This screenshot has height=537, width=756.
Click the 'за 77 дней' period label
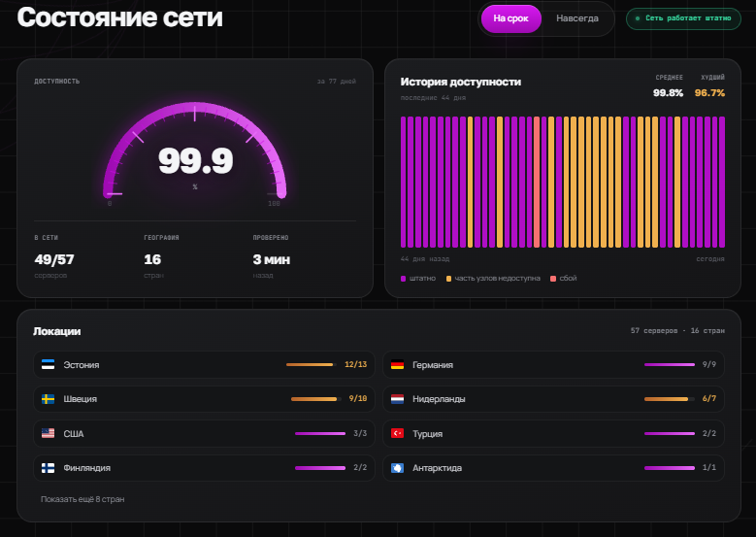tap(337, 81)
